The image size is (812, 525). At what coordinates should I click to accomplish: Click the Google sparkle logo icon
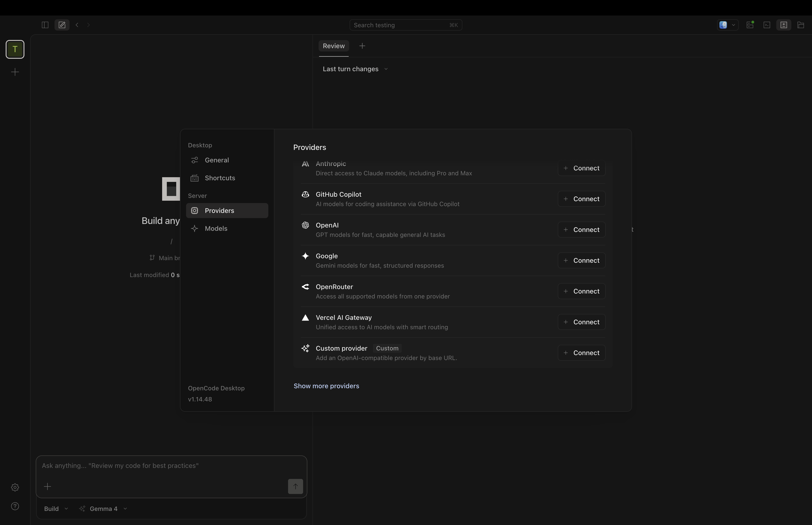[305, 256]
